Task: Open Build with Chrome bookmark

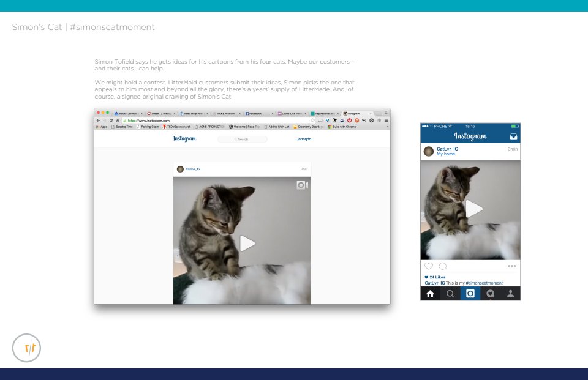Action: 342,127
